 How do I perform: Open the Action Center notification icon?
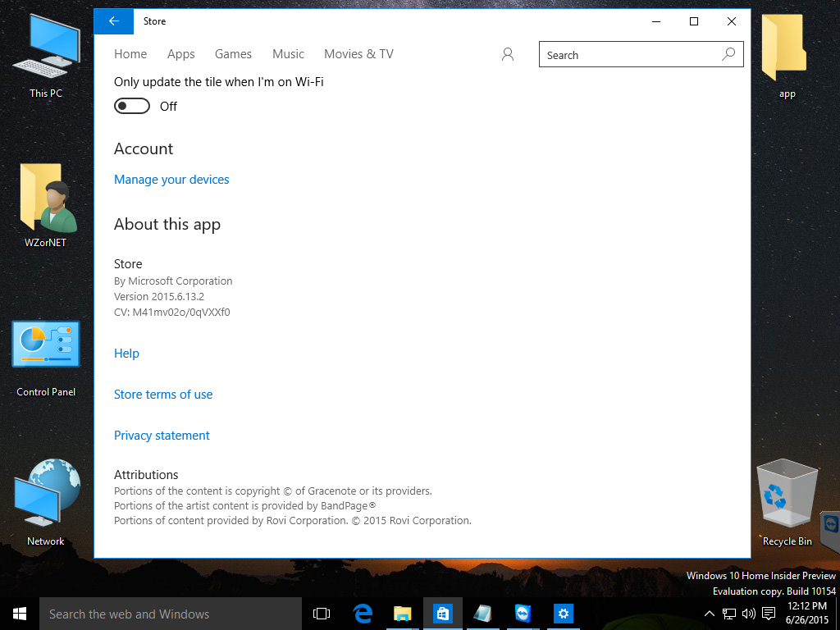pos(769,614)
